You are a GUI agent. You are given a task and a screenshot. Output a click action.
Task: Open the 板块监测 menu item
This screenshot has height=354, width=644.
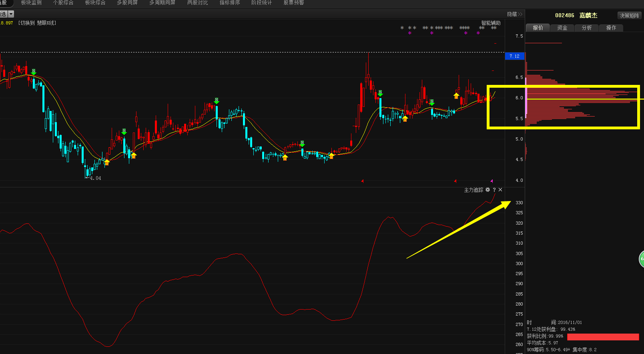(31, 3)
